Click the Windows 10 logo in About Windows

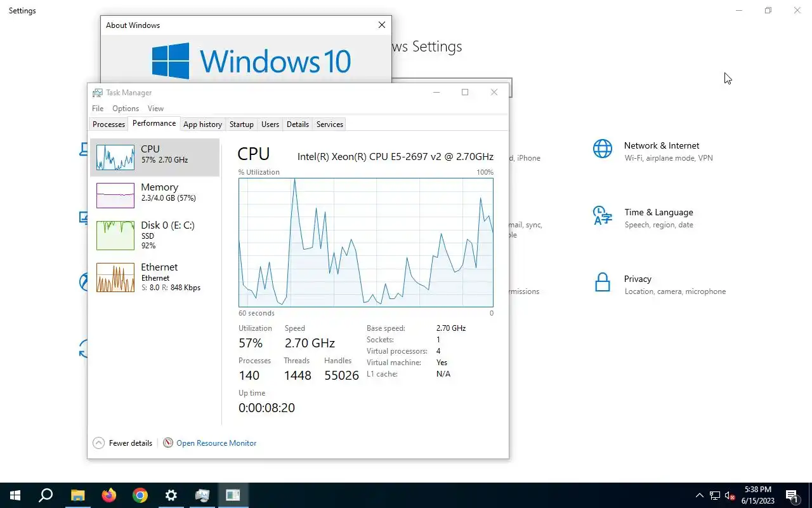pos(251,61)
